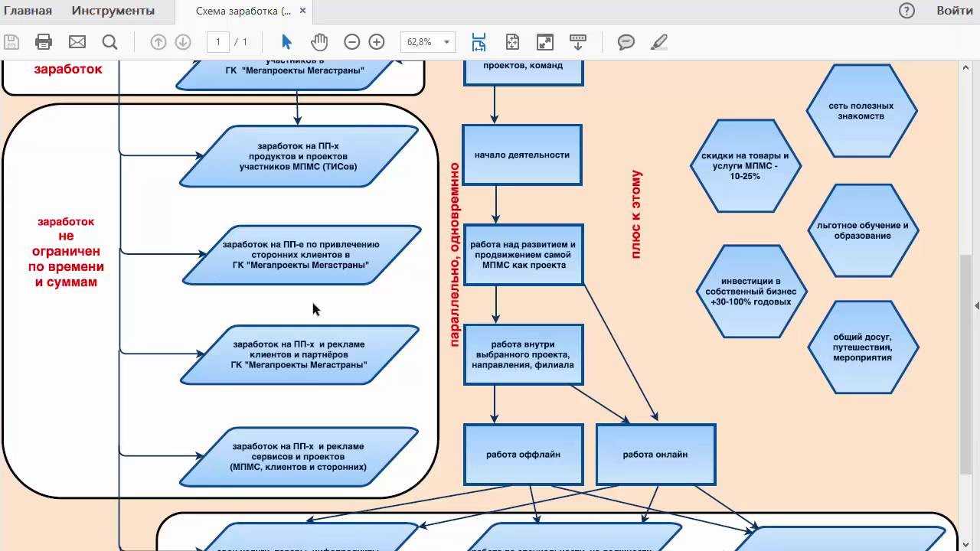Select the arrow selection tool
The width and height of the screenshot is (980, 551).
pyautogui.click(x=287, y=42)
